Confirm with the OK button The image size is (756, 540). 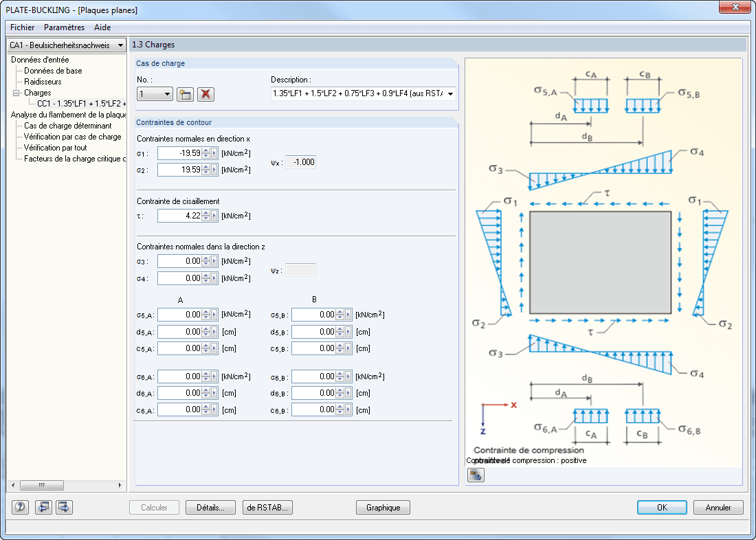click(x=663, y=507)
